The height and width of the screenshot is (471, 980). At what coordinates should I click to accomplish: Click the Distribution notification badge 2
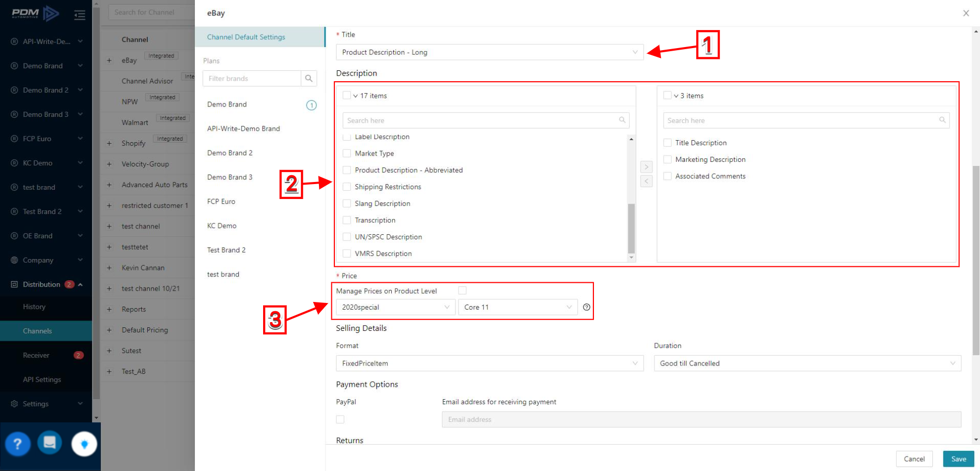click(x=69, y=284)
